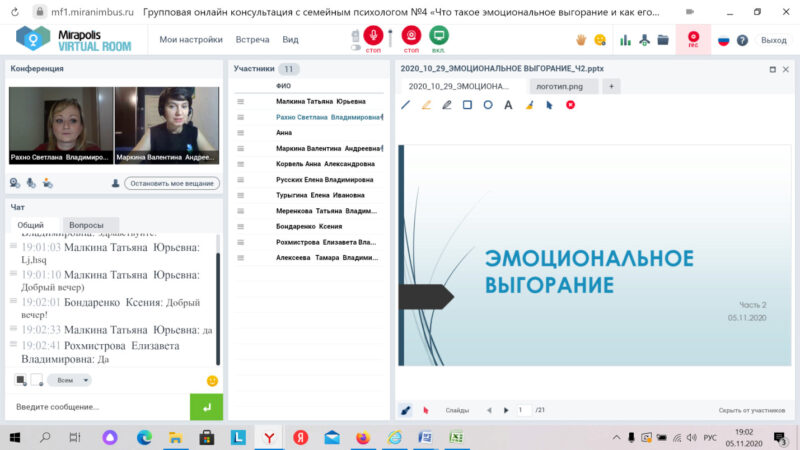The image size is (800, 450).
Task: Stop the webcam with the red camera button
Action: pyautogui.click(x=411, y=35)
